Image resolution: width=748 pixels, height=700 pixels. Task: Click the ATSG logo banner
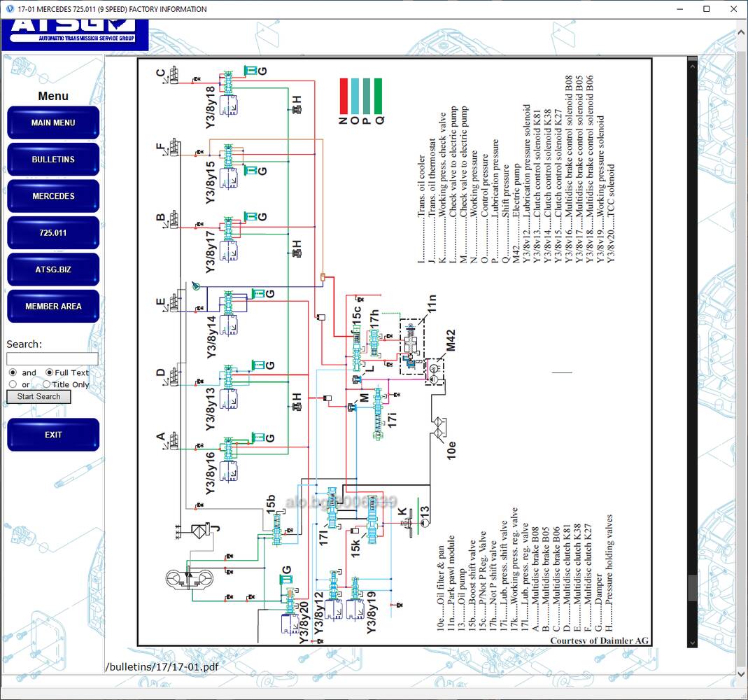pos(75,34)
